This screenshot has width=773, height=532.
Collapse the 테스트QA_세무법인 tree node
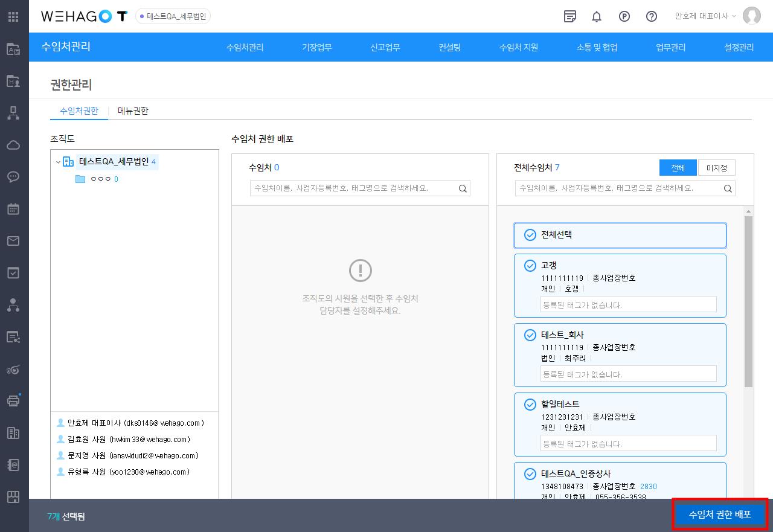[58, 162]
